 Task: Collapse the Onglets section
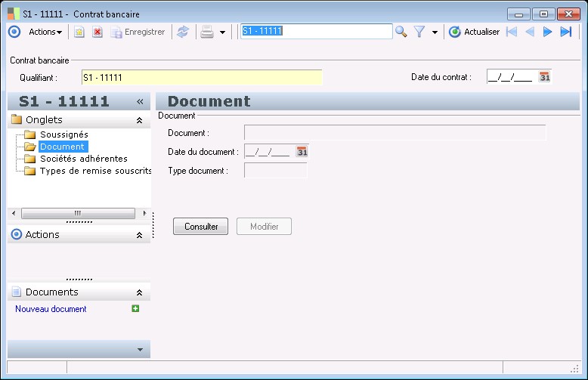click(140, 120)
